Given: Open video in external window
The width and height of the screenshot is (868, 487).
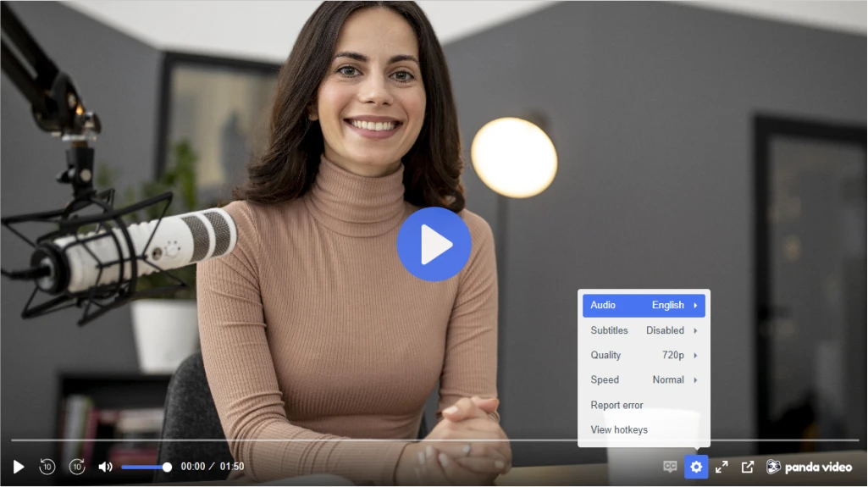Looking at the screenshot, I should click(x=747, y=467).
